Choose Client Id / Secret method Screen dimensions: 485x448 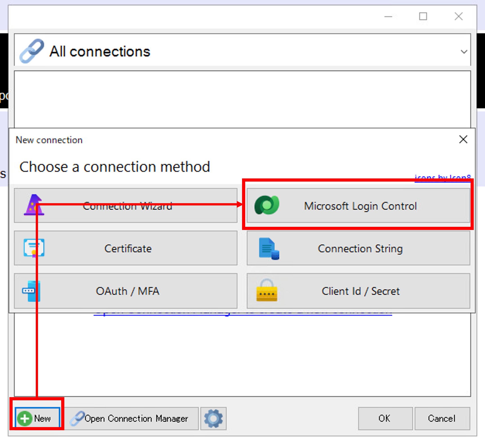coord(358,291)
